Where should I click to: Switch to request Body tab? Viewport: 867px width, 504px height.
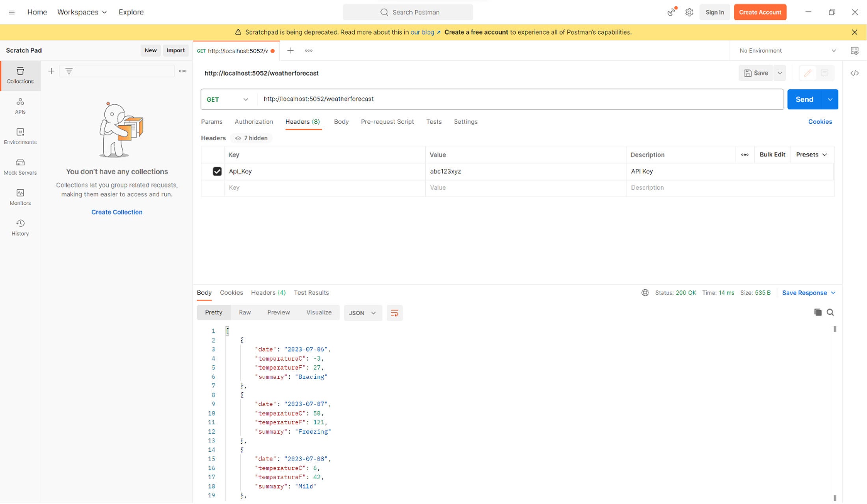(x=341, y=122)
